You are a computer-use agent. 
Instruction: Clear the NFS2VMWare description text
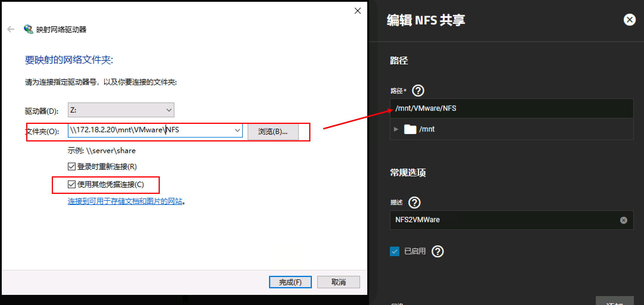(x=623, y=220)
